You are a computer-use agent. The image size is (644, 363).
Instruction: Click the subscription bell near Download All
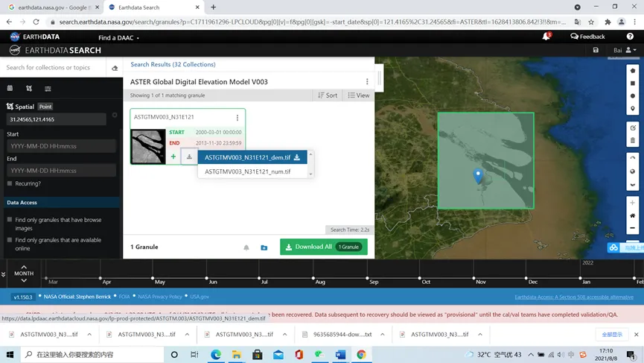pyautogui.click(x=246, y=247)
